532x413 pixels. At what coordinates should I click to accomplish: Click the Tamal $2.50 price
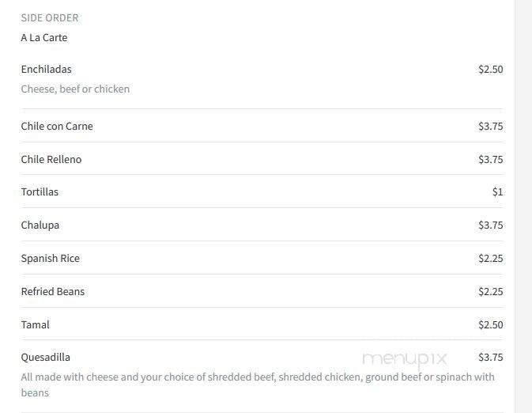pos(491,324)
